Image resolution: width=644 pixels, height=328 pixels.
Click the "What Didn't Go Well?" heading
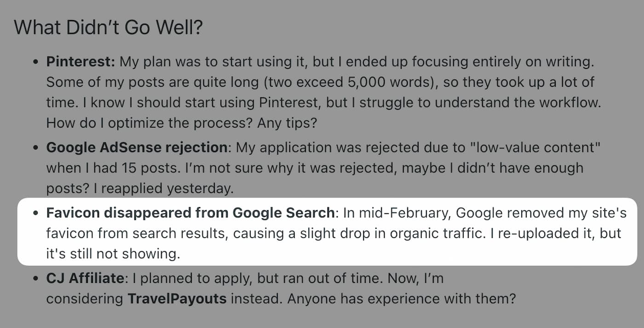click(109, 28)
